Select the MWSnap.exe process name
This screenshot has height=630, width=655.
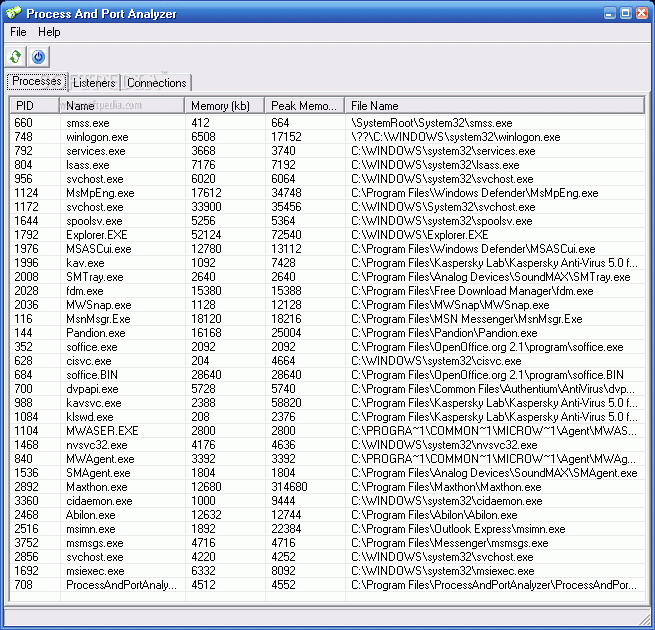[99, 305]
